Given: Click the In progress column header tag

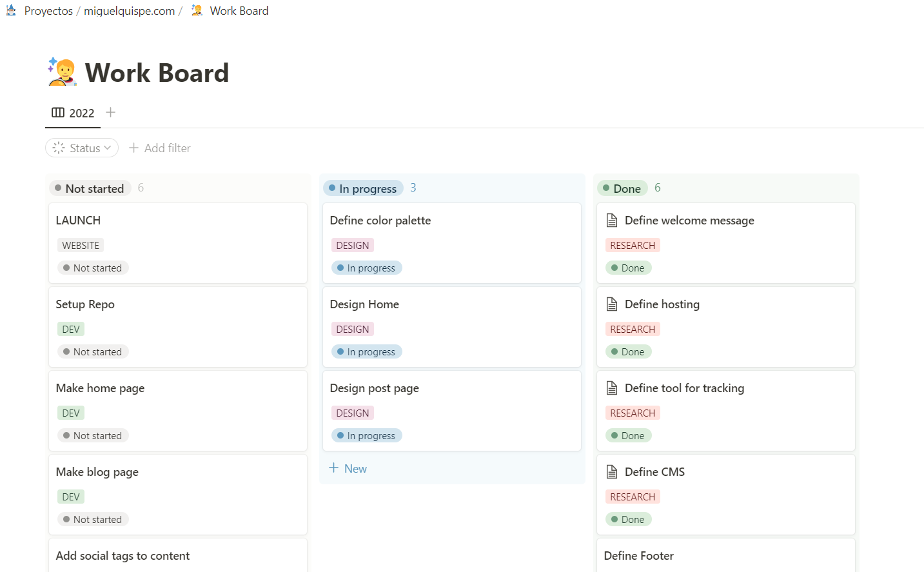Looking at the screenshot, I should tap(364, 188).
